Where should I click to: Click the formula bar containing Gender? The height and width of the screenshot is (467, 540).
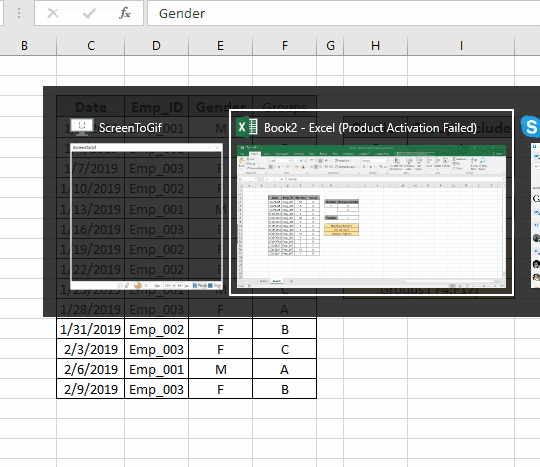click(x=344, y=13)
